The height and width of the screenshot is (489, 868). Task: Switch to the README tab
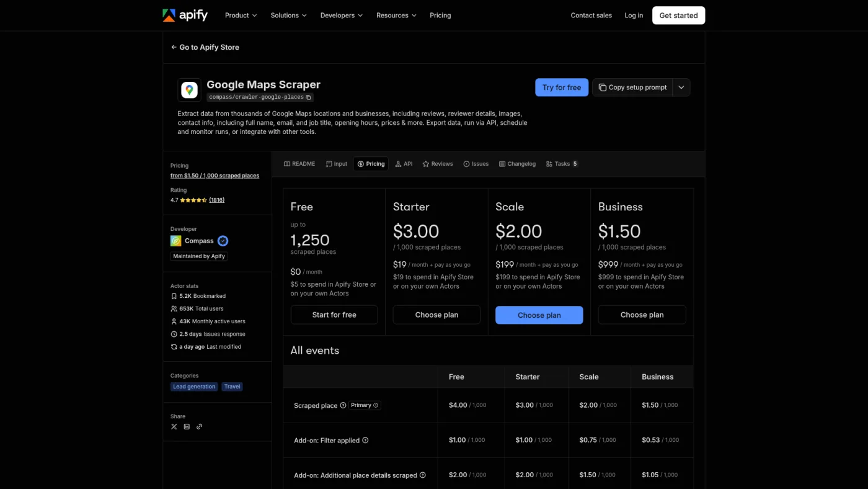[x=299, y=164]
